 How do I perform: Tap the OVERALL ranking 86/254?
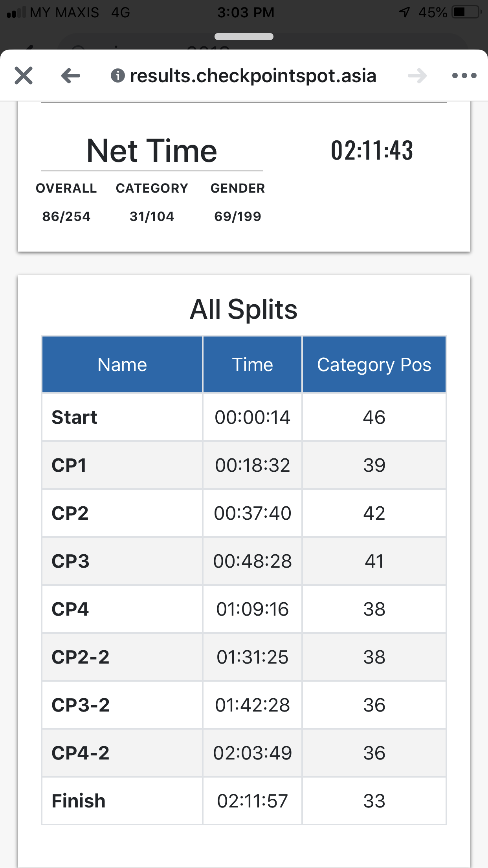[66, 216]
